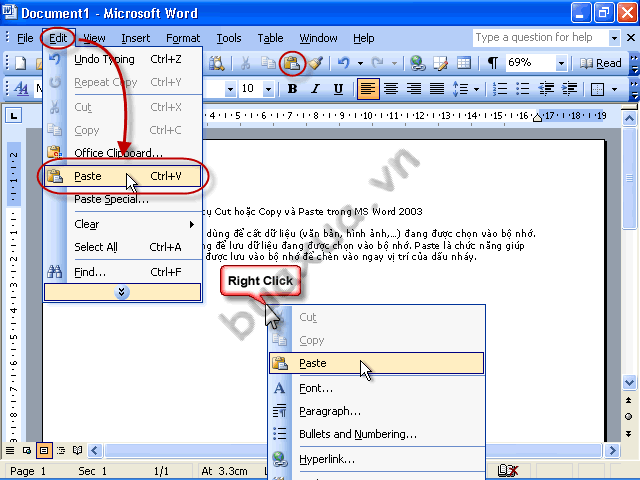640x480 pixels.
Task: Choose Undo Typing in the Edit menu
Action: [x=122, y=60]
